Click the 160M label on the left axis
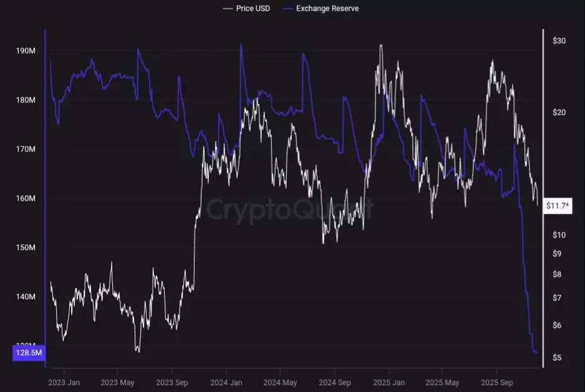Image resolution: width=585 pixels, height=392 pixels. tap(25, 198)
